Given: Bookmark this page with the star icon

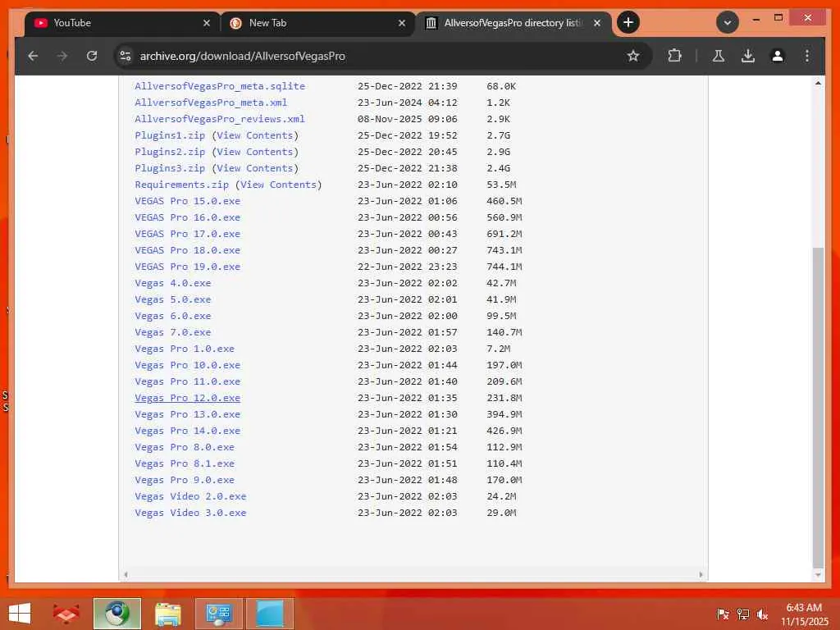Looking at the screenshot, I should 633,56.
